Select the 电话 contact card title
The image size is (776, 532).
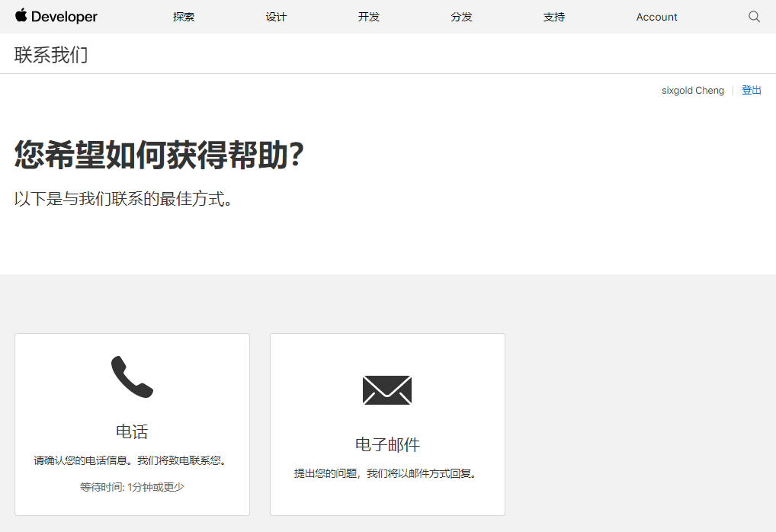(132, 431)
